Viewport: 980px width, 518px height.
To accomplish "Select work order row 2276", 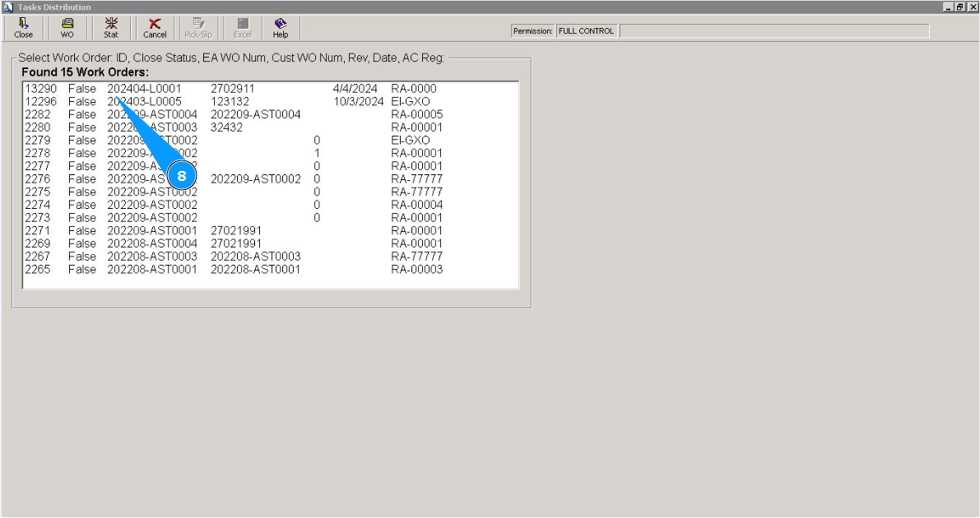I will (270, 178).
